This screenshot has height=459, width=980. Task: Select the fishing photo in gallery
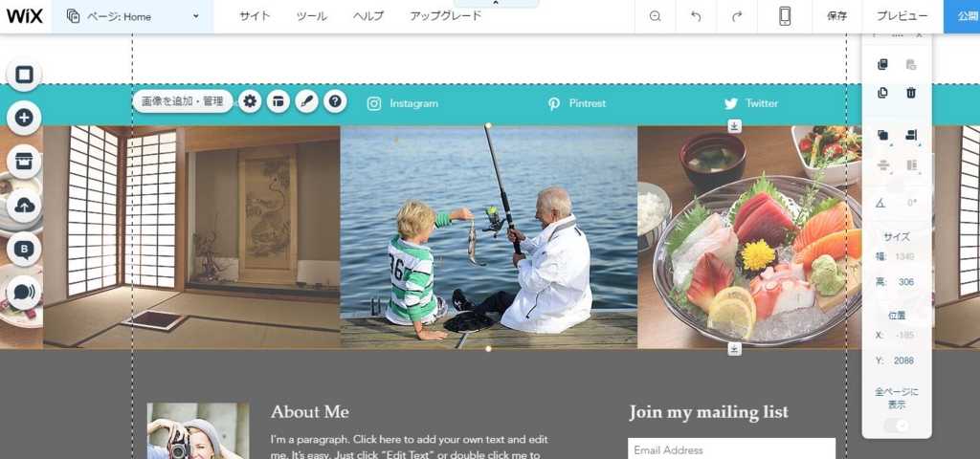tap(488, 237)
